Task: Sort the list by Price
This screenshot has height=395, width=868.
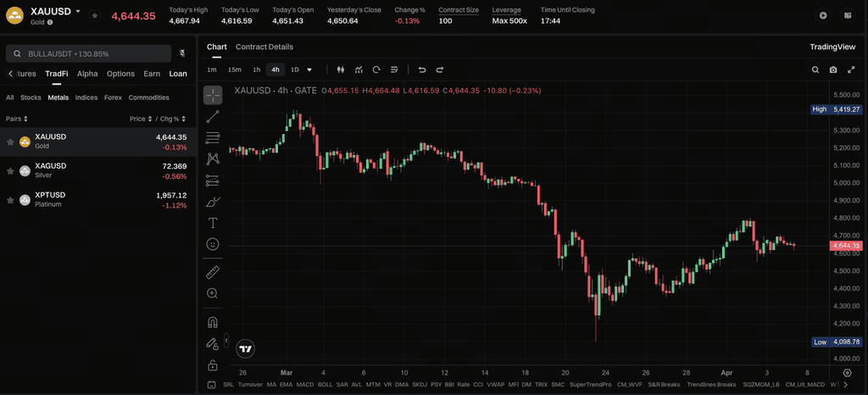Action: pyautogui.click(x=140, y=119)
